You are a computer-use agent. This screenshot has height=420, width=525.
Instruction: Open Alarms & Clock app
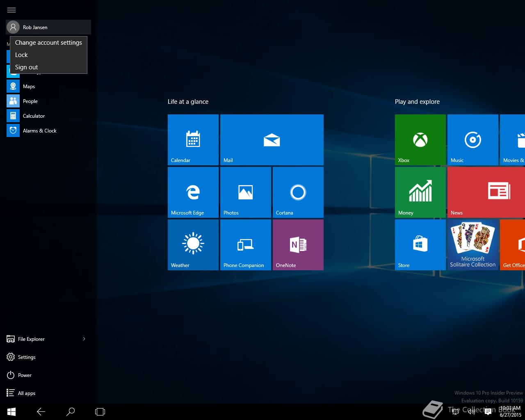click(x=48, y=130)
